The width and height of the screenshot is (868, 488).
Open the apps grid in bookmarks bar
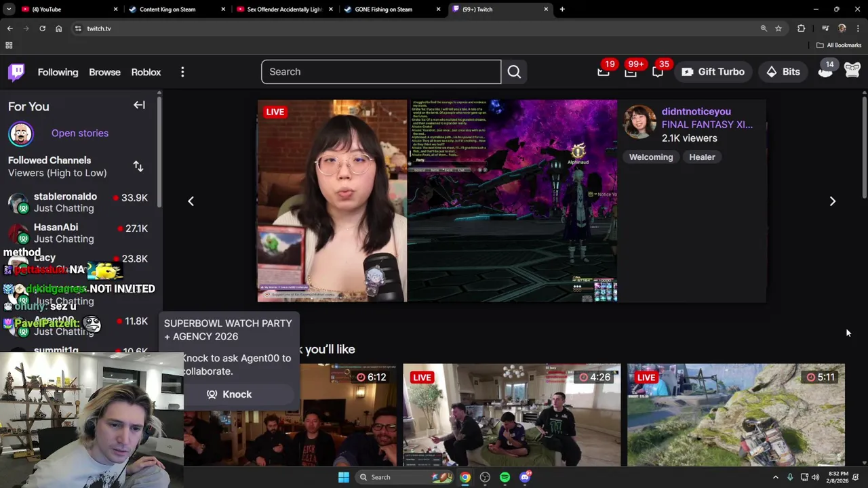coord(9,45)
